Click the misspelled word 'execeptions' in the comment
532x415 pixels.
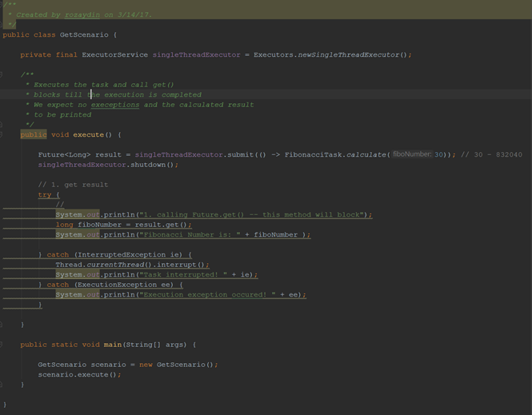coord(115,105)
